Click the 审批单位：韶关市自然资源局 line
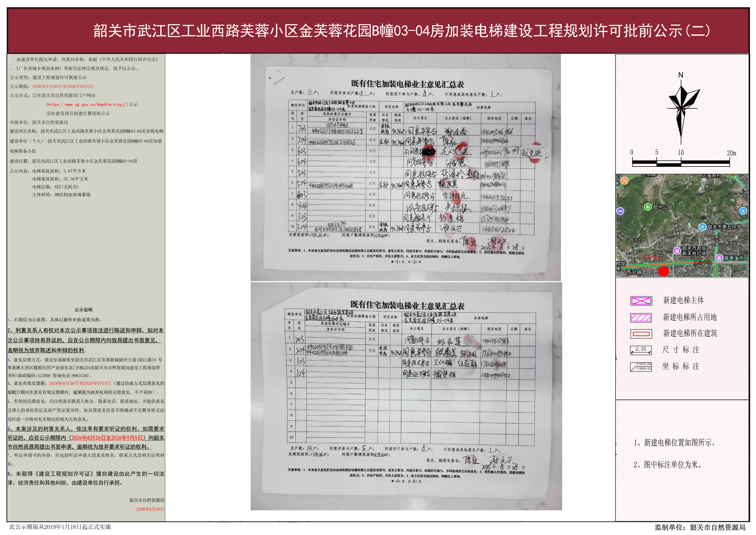The image size is (756, 535). click(39, 122)
